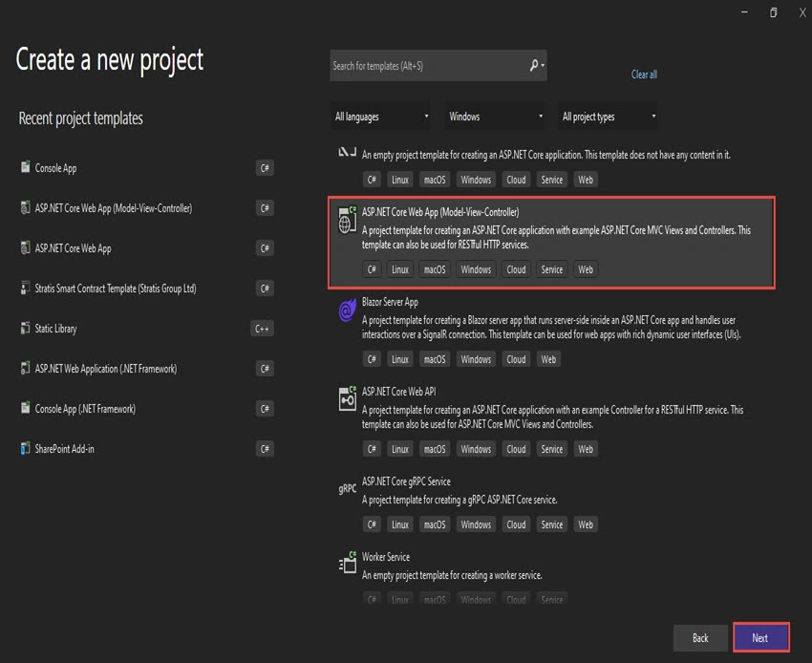Image resolution: width=812 pixels, height=663 pixels.
Task: Click the Blazor Server App purple icon
Action: pyautogui.click(x=347, y=310)
